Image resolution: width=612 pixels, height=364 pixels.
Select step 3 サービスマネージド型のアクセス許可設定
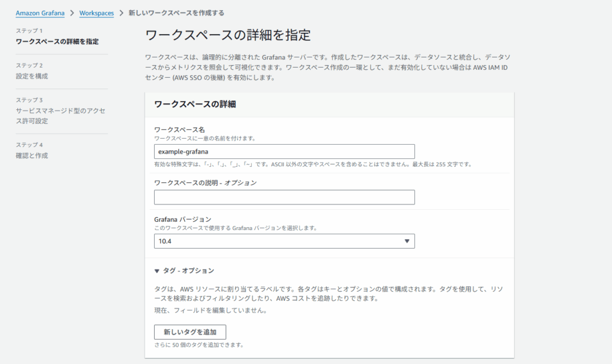[60, 116]
